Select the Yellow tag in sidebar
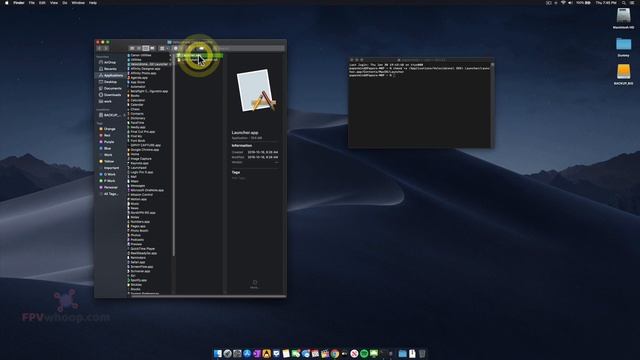The width and height of the screenshot is (640, 360). pos(109,161)
